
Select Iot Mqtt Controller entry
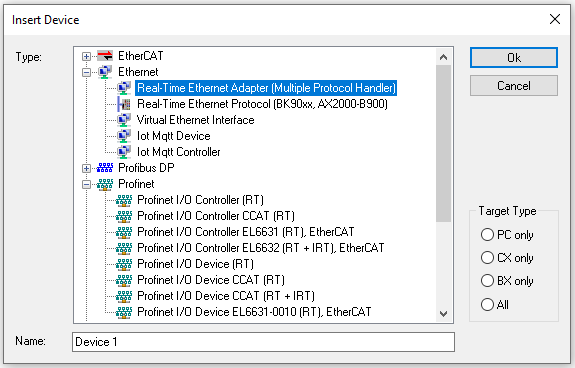click(x=179, y=152)
